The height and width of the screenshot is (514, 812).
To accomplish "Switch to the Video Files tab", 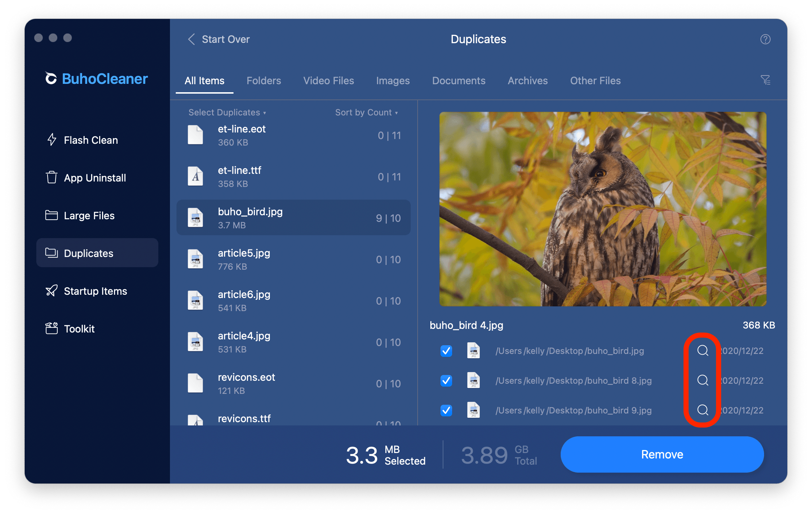I will click(x=329, y=81).
